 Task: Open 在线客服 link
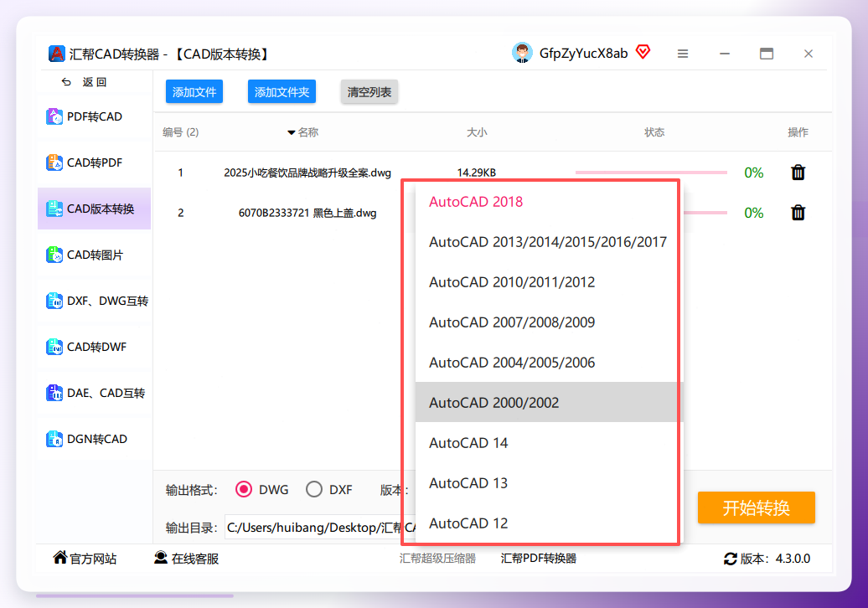pyautogui.click(x=195, y=559)
